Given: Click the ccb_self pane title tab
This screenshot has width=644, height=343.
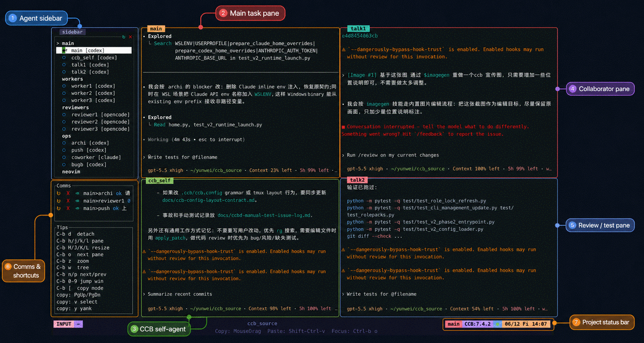Looking at the screenshot, I should click(159, 180).
